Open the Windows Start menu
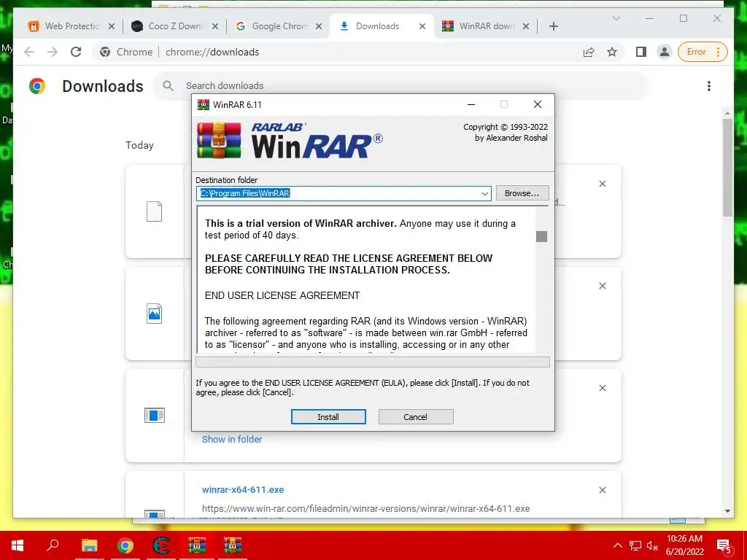The width and height of the screenshot is (747, 560). tap(18, 545)
